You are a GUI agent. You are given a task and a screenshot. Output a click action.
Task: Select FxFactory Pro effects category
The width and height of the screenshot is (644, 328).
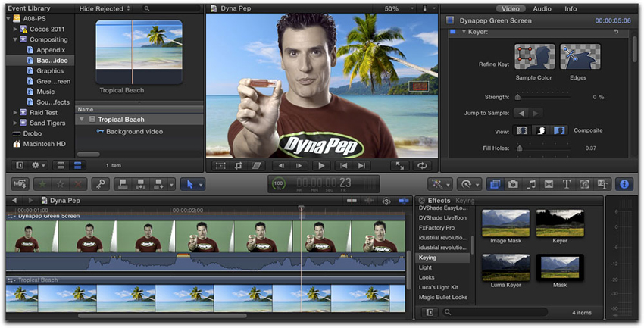pos(436,228)
